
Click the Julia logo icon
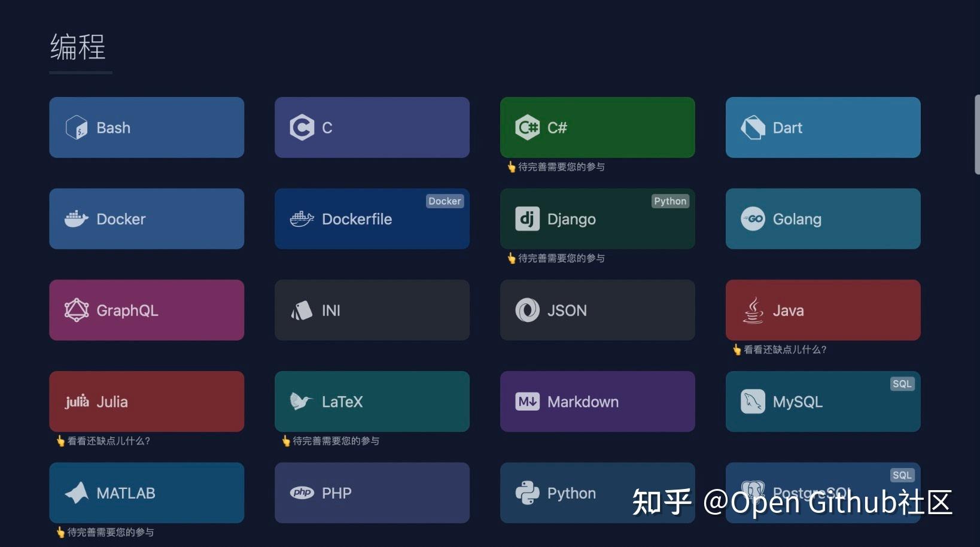(77, 401)
